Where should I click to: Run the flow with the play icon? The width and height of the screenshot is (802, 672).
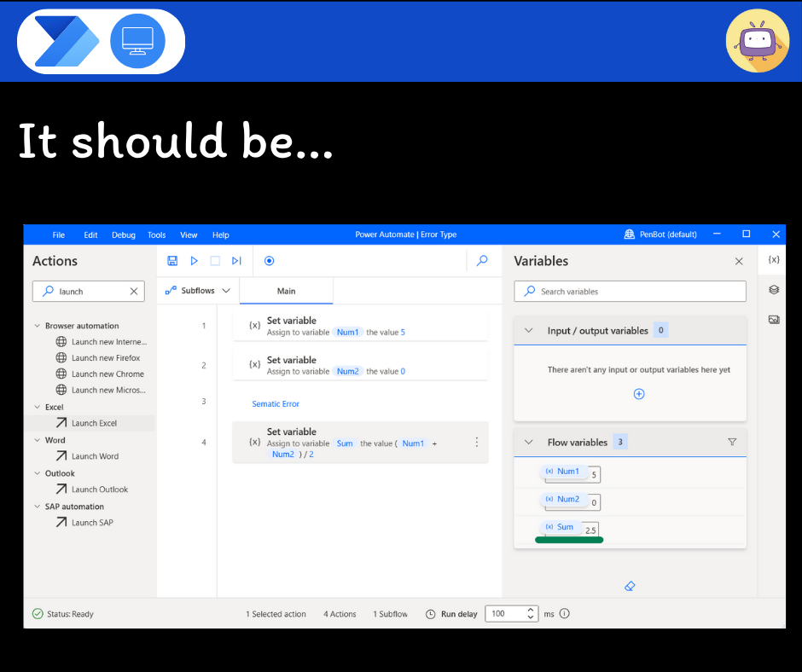click(194, 261)
